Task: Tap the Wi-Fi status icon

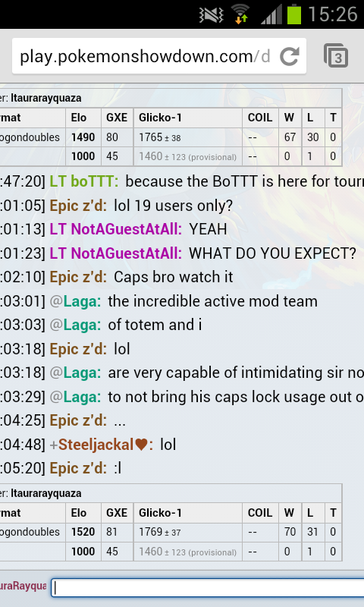Action: (x=240, y=14)
